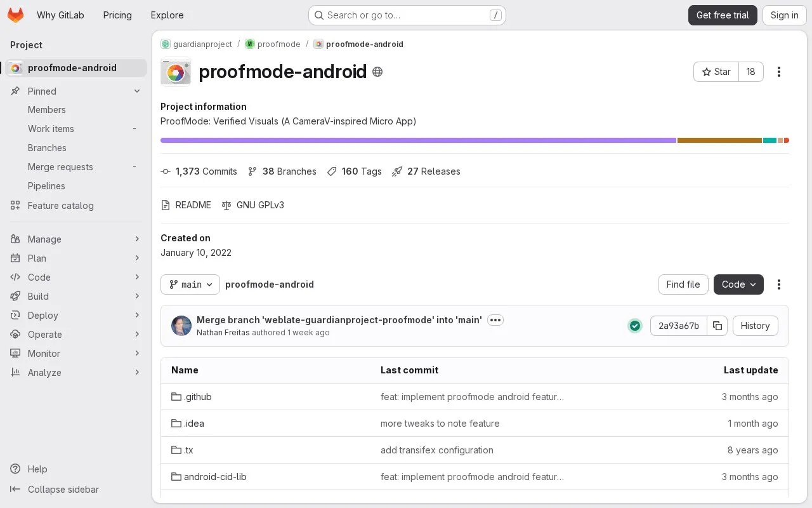This screenshot has height=508, width=812.
Task: Go to Merge requests in sidebar
Action: pyautogui.click(x=76, y=167)
